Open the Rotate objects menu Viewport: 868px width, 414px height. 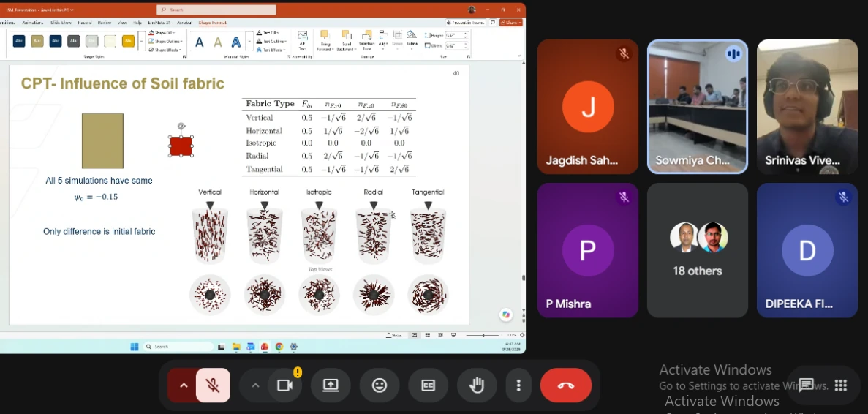(412, 38)
